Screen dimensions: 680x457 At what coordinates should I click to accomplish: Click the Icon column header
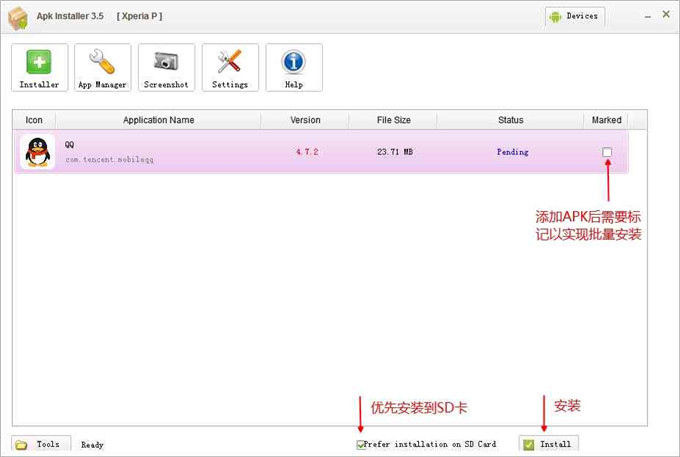pyautogui.click(x=34, y=120)
